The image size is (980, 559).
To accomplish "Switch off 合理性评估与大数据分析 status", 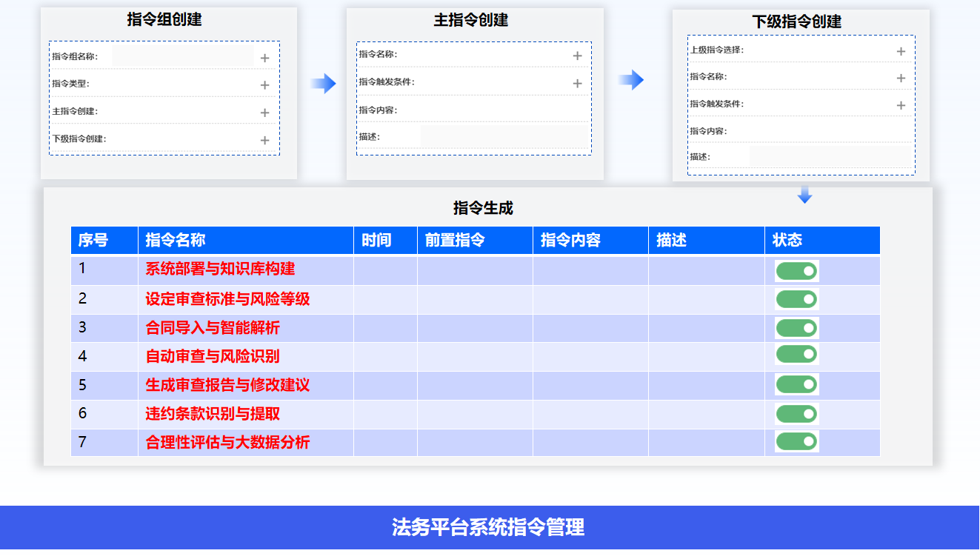I will tap(796, 442).
